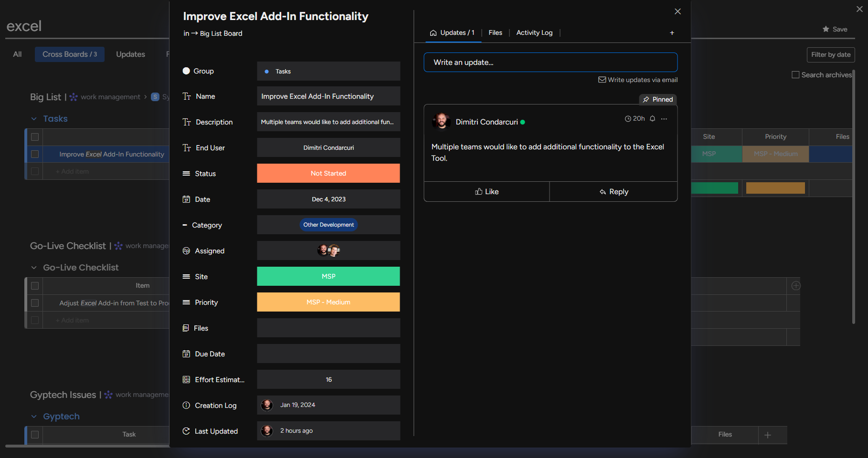Select the Cross Boards tab
This screenshot has width=868, height=458.
70,54
